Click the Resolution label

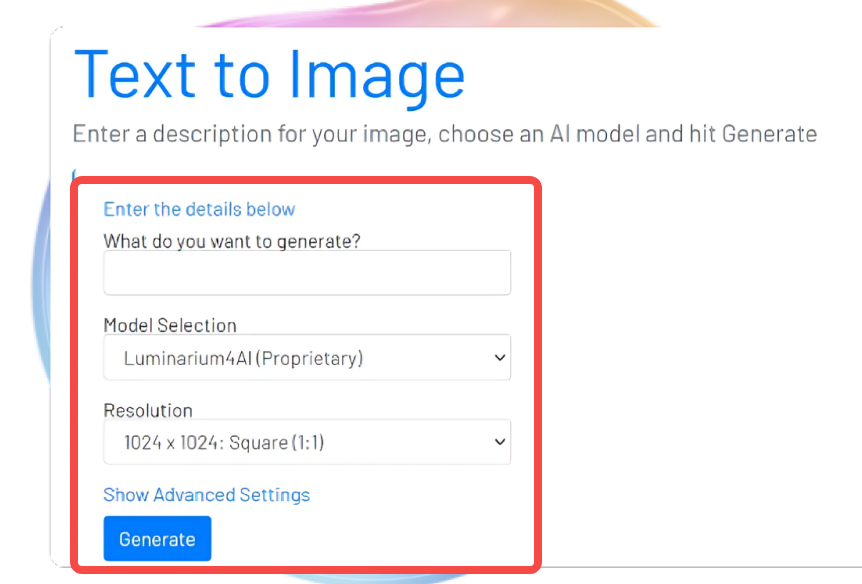pyautogui.click(x=148, y=410)
